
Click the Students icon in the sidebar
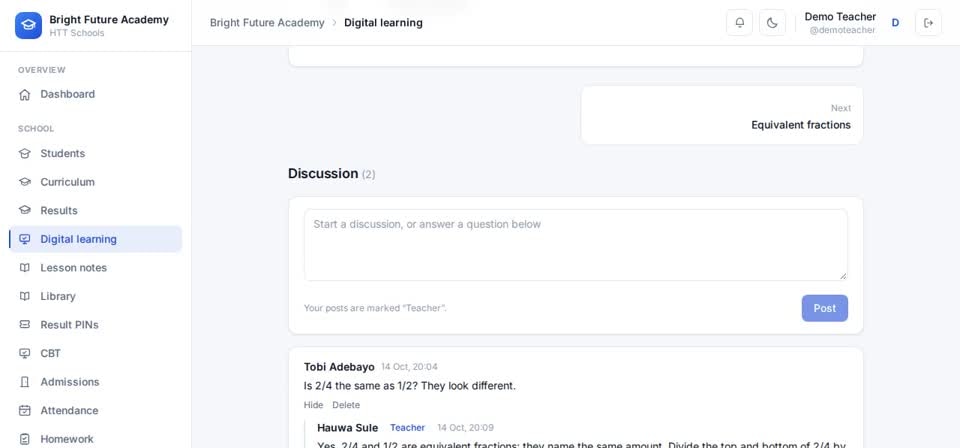click(x=24, y=154)
